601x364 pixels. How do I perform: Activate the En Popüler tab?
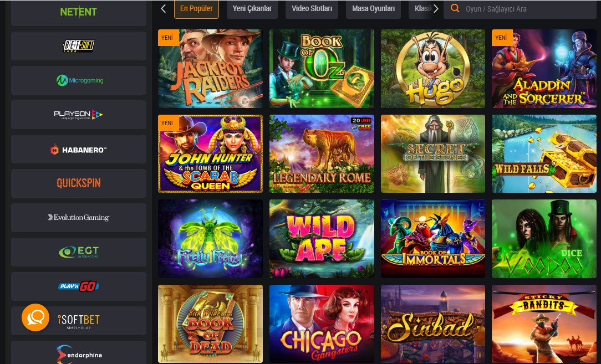196,9
